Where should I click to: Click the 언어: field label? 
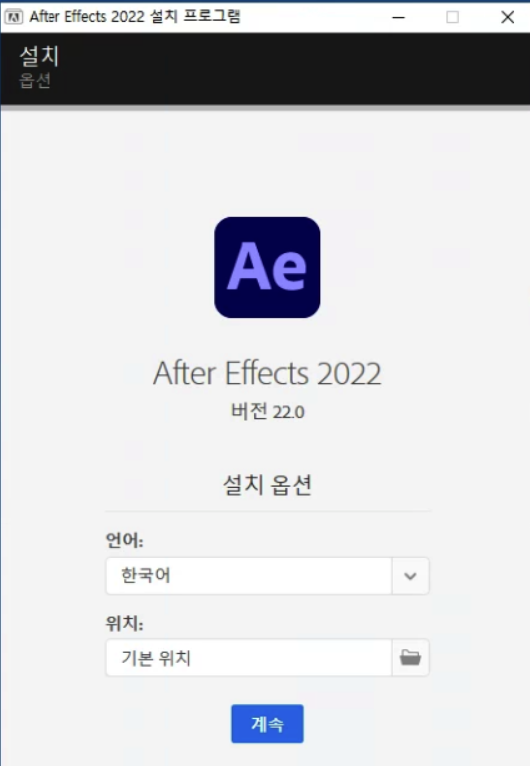pos(125,540)
